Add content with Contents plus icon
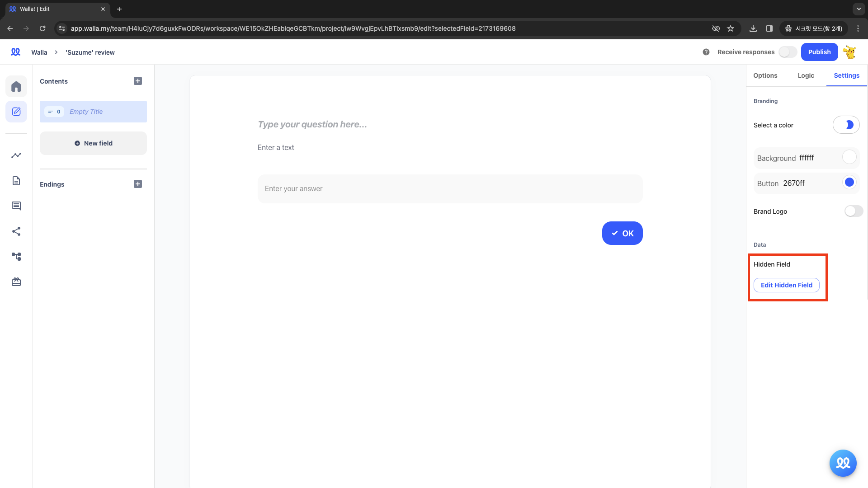The height and width of the screenshot is (488, 868). [x=138, y=81]
